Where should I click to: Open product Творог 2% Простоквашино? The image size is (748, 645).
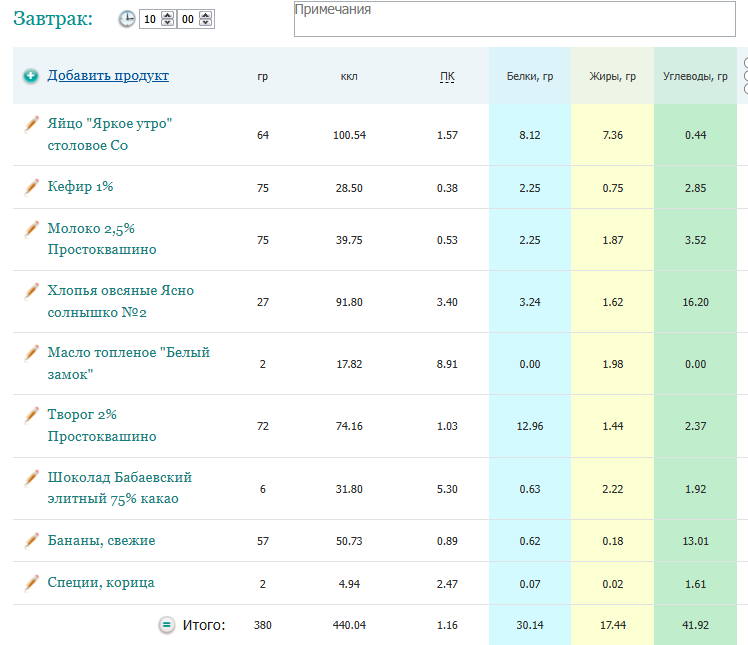coord(102,425)
